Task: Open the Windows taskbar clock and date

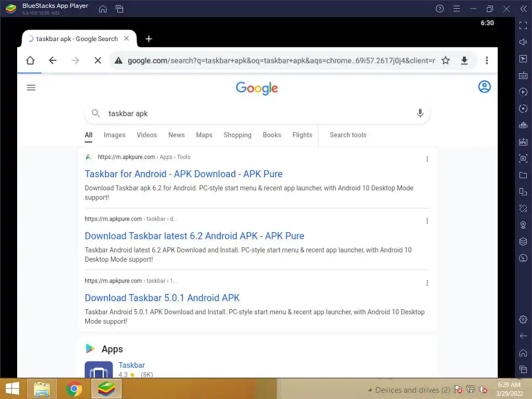Action: [509, 389]
